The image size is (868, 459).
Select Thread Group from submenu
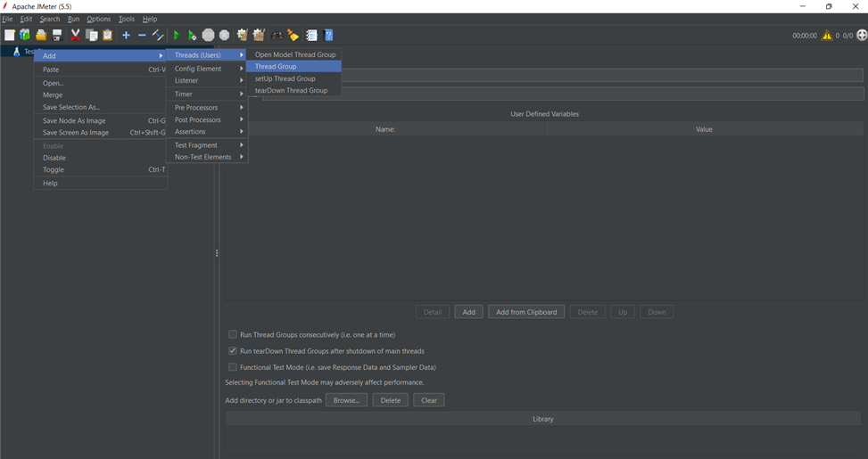[294, 66]
